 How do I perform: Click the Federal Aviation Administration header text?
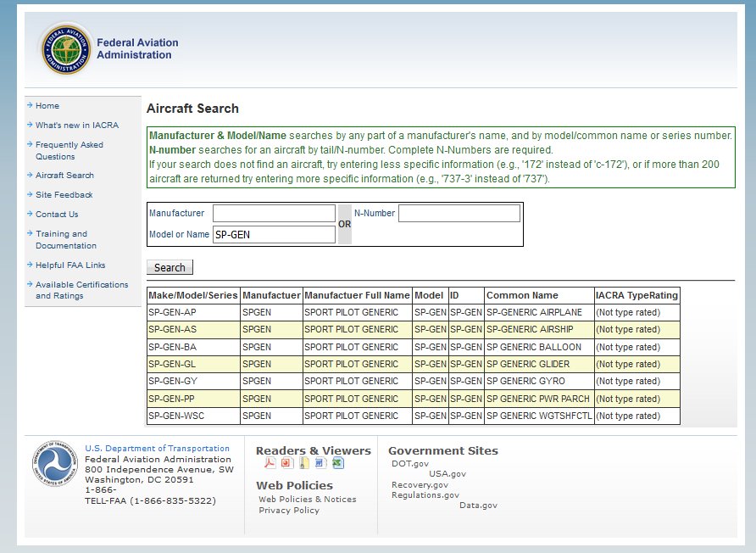[137, 48]
